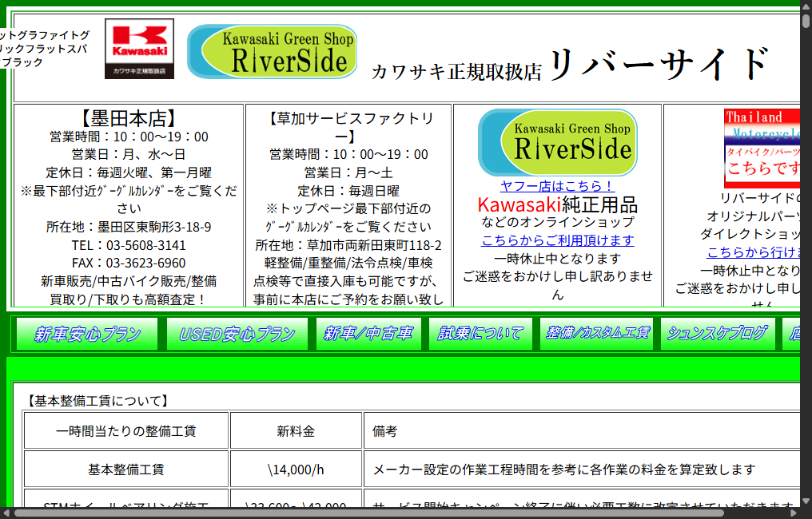Image resolution: width=812 pixels, height=519 pixels.
Task: Click the メーカー設定の作業工程時間 remark cell
Action: (x=582, y=469)
